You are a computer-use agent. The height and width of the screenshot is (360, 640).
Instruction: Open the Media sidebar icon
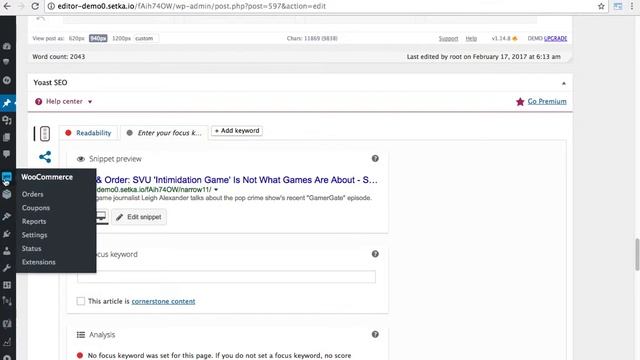pyautogui.click(x=7, y=120)
